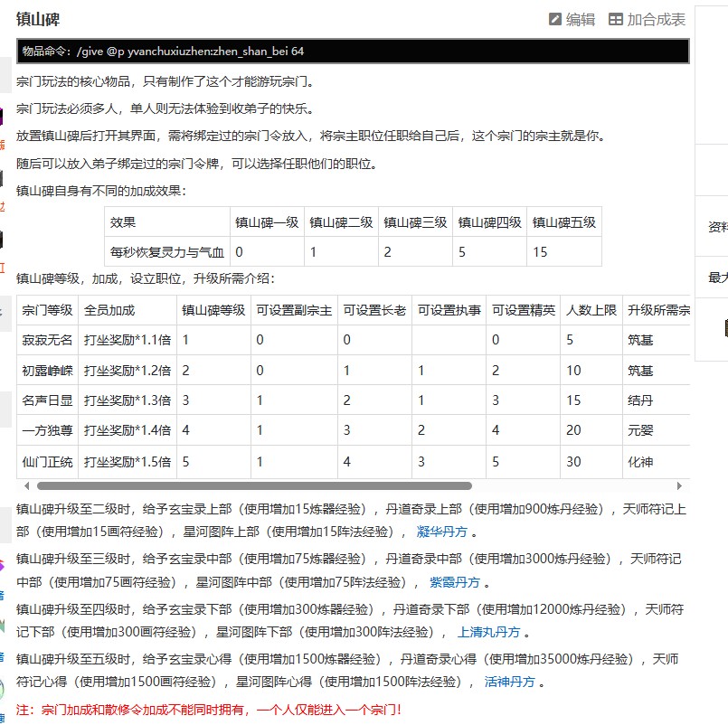The image size is (728, 725).
Task: Click the horizontal scrollbar thumb under the table
Action: click(254, 486)
